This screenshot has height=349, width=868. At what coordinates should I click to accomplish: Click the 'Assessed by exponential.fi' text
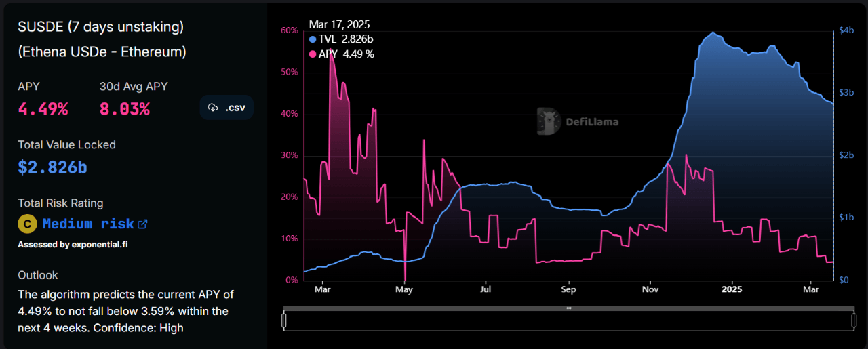[73, 245]
